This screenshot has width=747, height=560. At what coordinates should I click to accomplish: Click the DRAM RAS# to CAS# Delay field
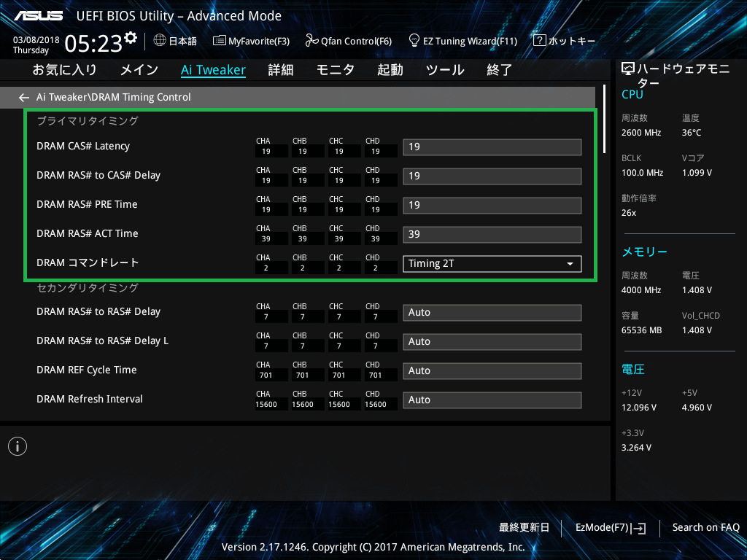point(492,176)
